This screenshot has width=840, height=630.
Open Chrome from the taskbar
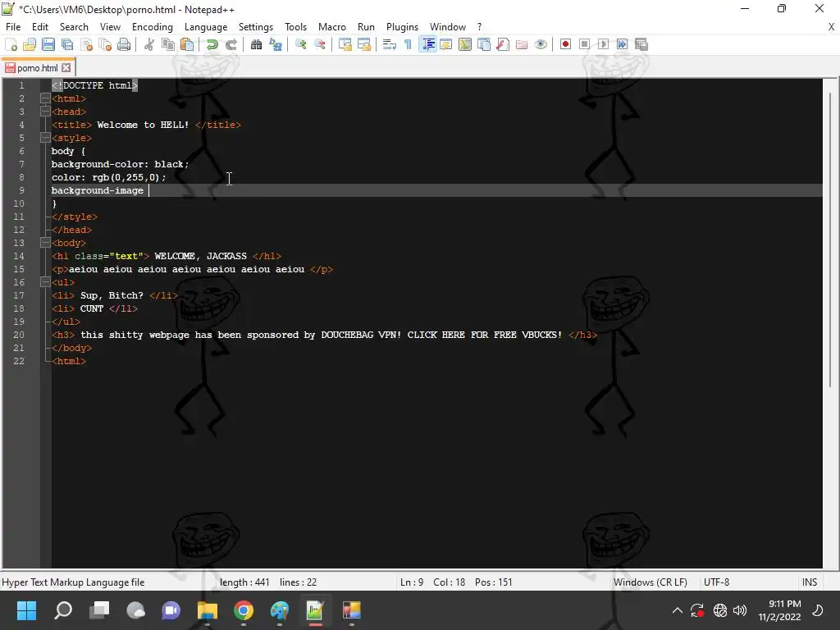pyautogui.click(x=243, y=610)
